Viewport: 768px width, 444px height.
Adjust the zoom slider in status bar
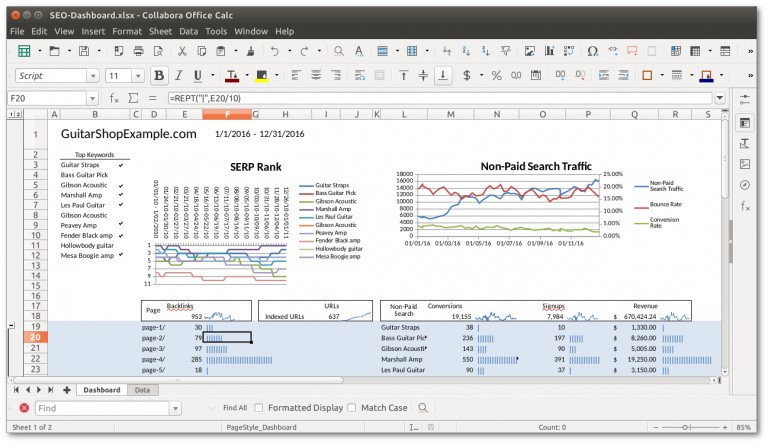[685, 427]
